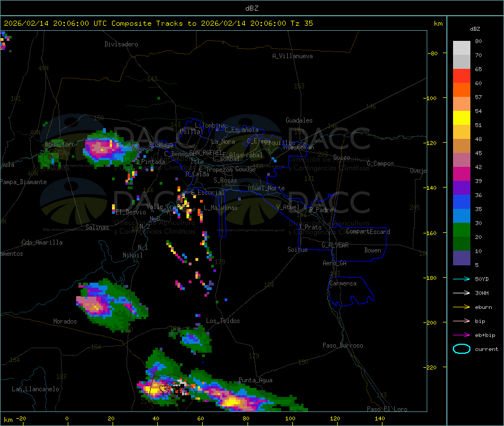
Task: Click the cyan 'current' ellipse legend icon
Action: point(461,349)
